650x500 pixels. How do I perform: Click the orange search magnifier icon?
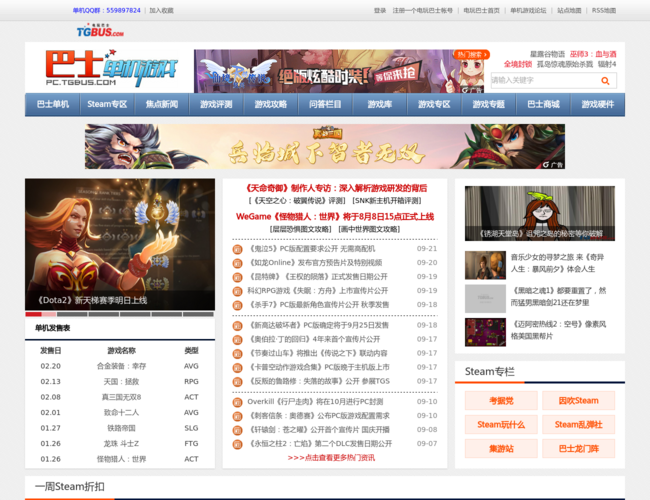click(605, 81)
